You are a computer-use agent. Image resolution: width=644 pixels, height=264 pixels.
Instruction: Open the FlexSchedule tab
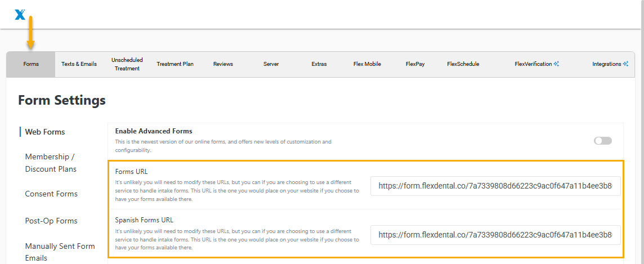pyautogui.click(x=463, y=64)
